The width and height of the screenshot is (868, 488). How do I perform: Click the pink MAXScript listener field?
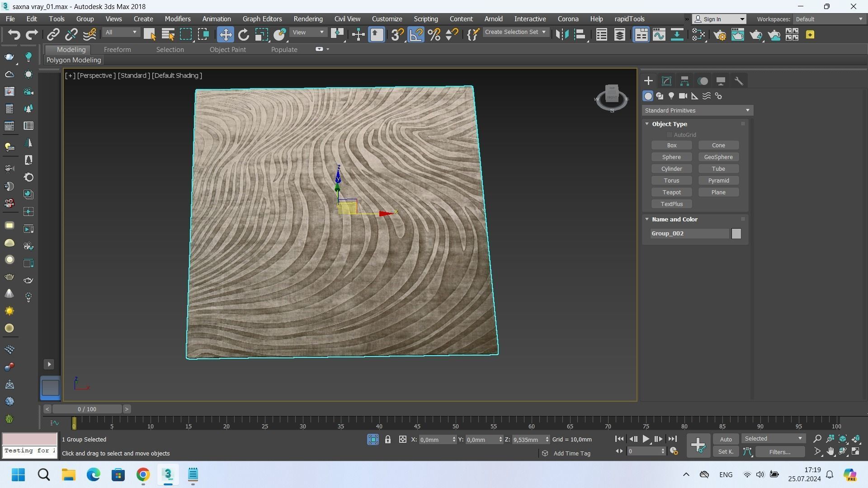coord(30,439)
